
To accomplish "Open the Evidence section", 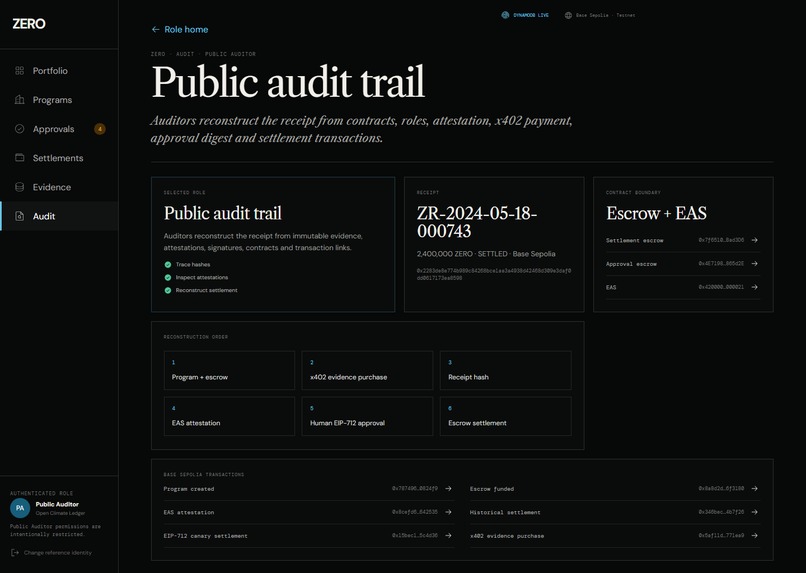I will (59, 187).
